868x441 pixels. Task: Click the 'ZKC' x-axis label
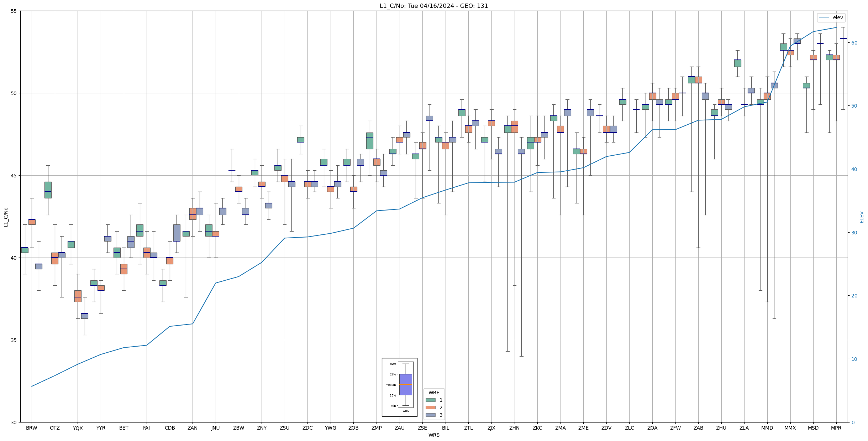pos(537,428)
